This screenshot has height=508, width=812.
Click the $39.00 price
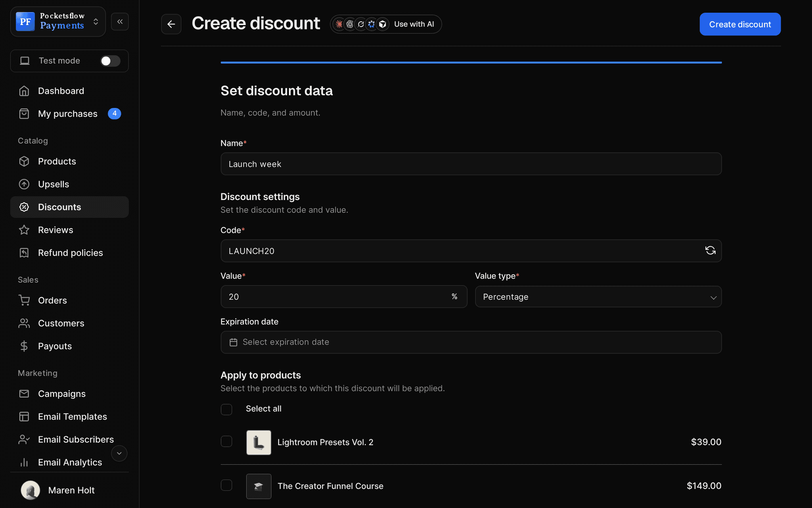coord(706,442)
